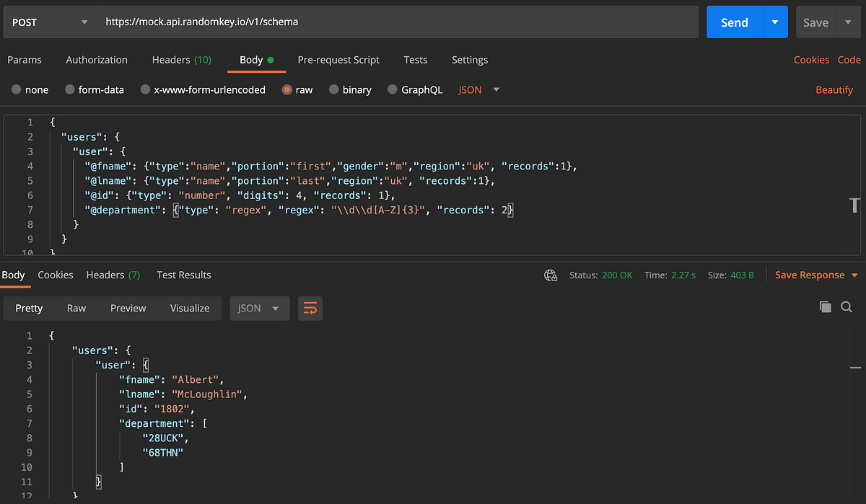Open the Pre-request Script tab
This screenshot has width=866, height=504.
(338, 60)
